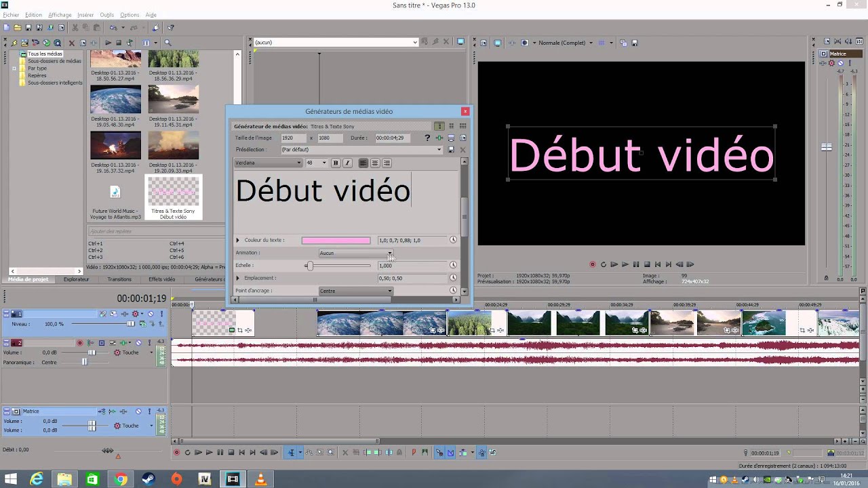Arm audio track 2 for recording

80,343
